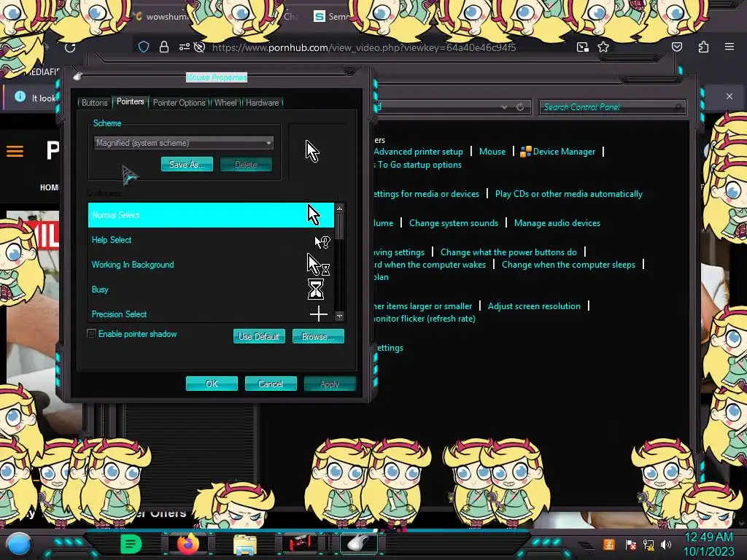Open the Hardware tab
Viewport: 747px width, 560px height.
(x=263, y=102)
